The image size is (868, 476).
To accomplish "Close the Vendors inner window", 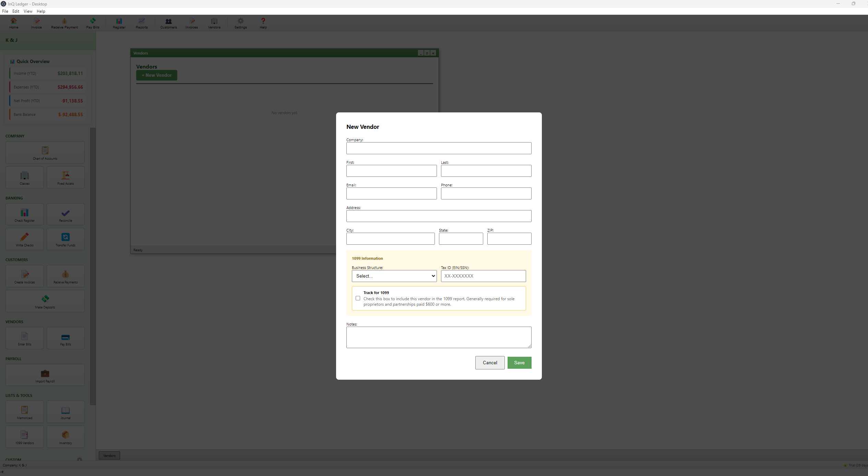I will 433,53.
